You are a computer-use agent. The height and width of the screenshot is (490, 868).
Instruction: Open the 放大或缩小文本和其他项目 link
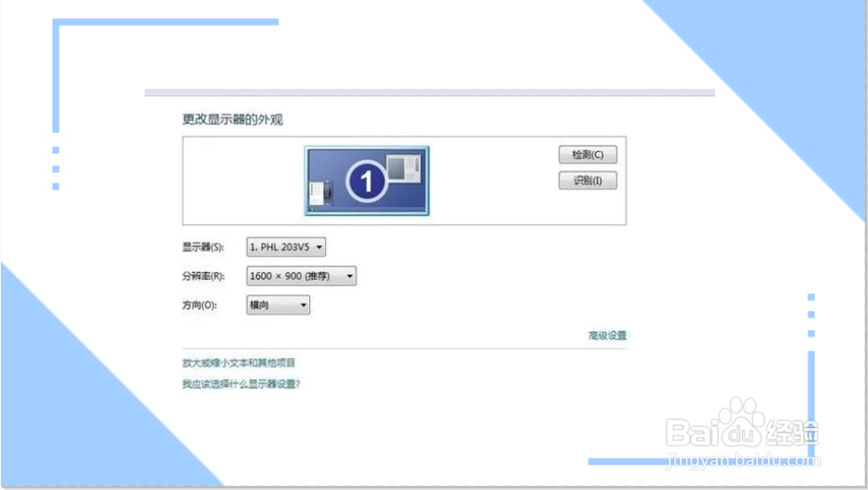(238, 362)
